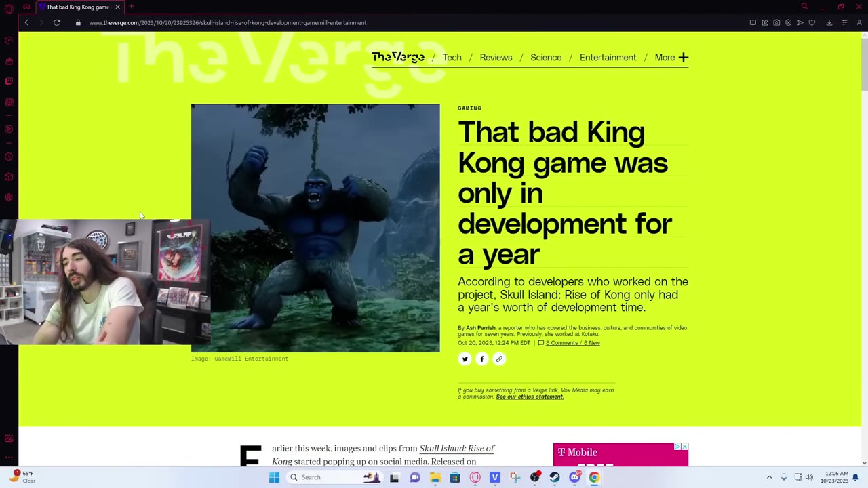Open the '8 Comments / 8 New' link

573,343
